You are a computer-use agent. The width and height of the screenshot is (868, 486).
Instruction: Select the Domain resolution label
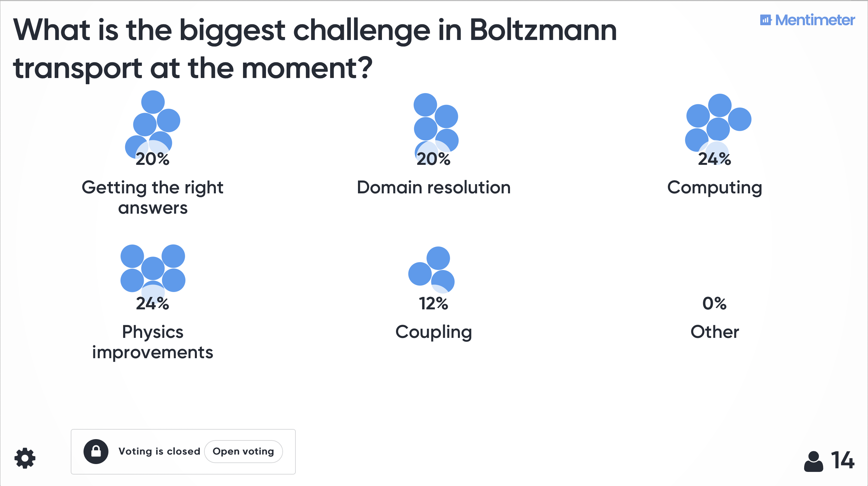(x=434, y=187)
